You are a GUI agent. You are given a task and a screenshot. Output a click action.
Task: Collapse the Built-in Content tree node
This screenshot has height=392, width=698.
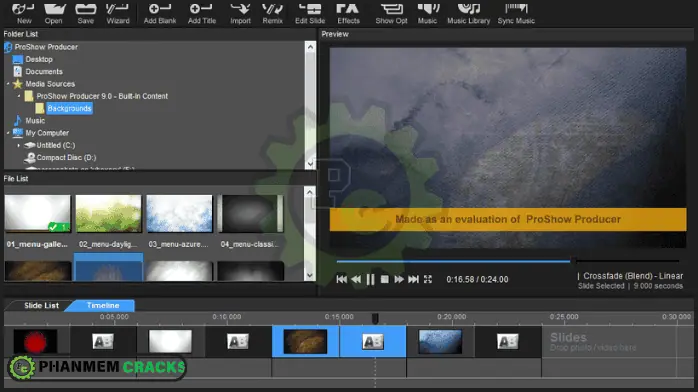pyautogui.click(x=19, y=96)
